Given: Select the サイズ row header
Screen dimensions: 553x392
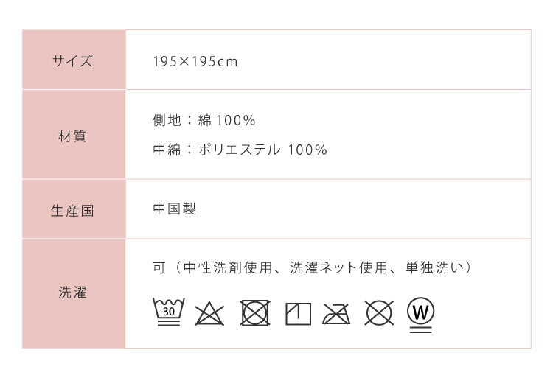Looking at the screenshot, I should click(x=73, y=61).
